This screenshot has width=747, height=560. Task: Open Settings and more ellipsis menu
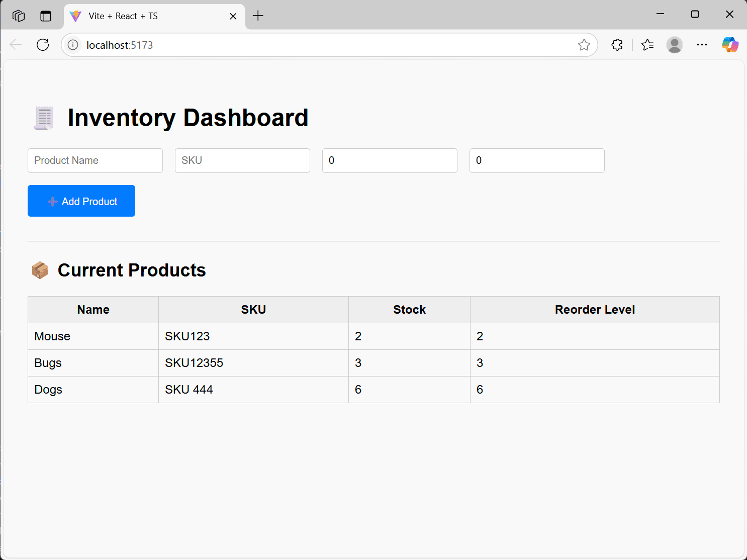[x=702, y=45]
